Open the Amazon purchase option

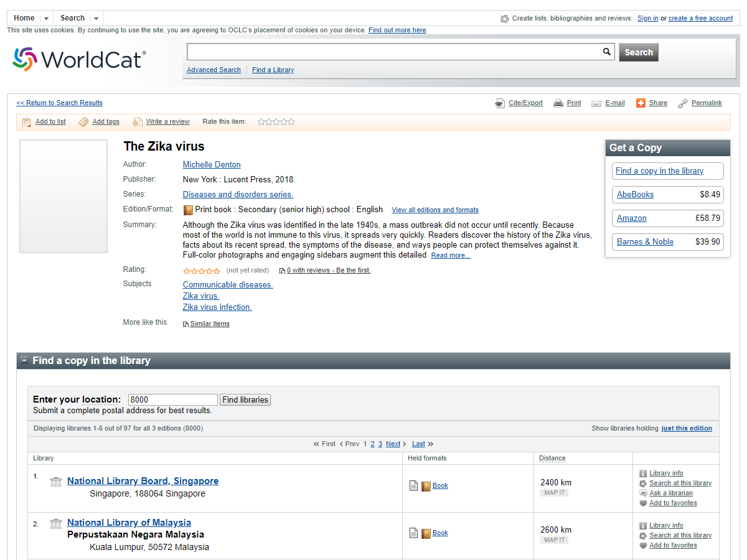(x=631, y=218)
